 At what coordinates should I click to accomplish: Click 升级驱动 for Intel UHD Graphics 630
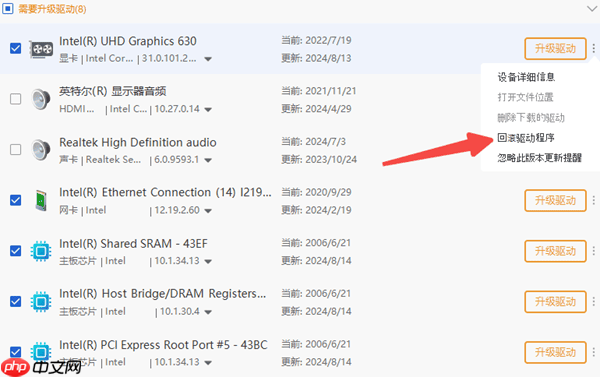click(x=555, y=49)
